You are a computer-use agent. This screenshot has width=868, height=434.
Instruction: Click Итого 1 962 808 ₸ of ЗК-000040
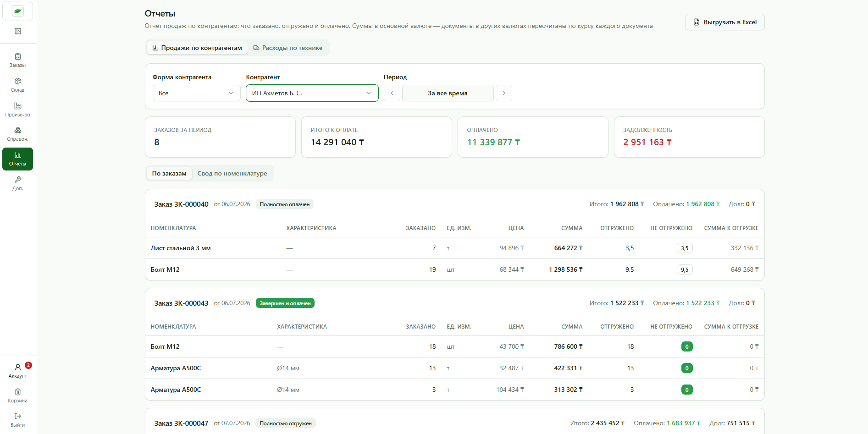(617, 204)
